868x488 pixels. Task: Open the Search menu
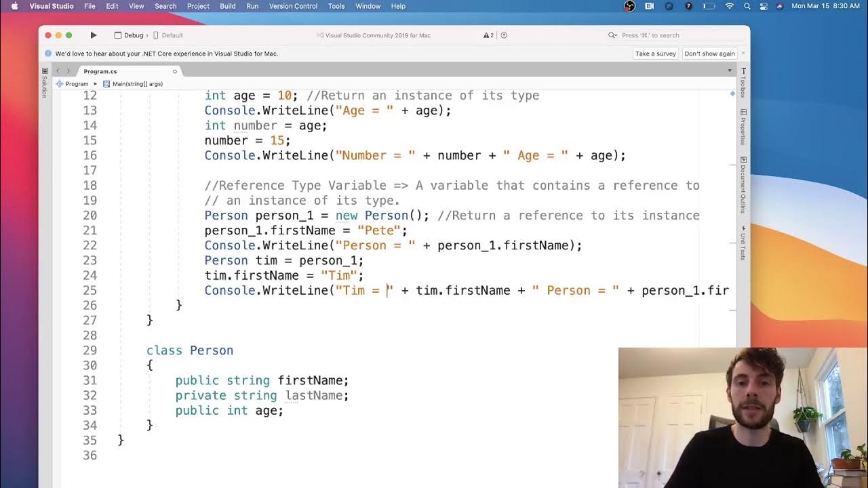[x=165, y=6]
